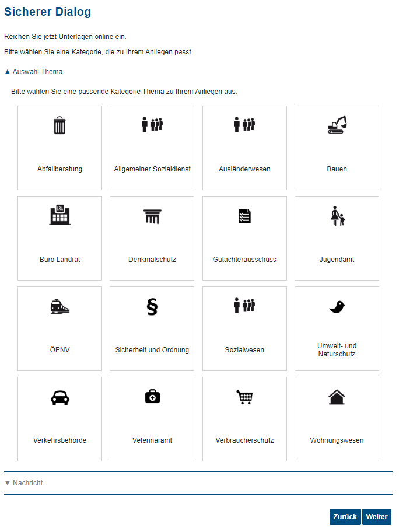Go back with the Zurück button
This screenshot has height=532, width=399.
coord(345,517)
